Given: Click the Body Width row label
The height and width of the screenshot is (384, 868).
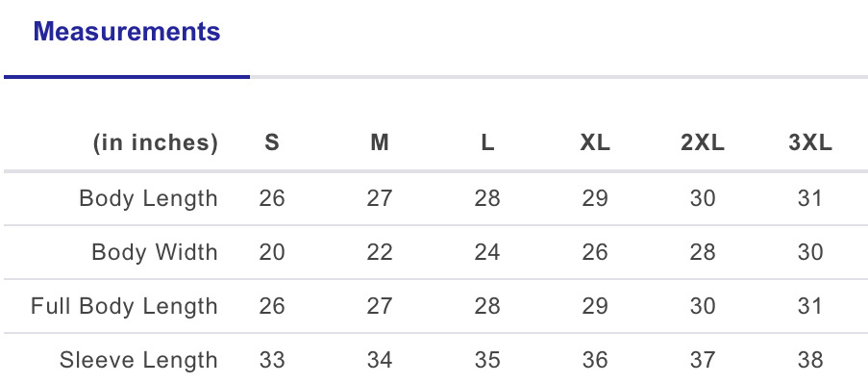Looking at the screenshot, I should tap(155, 253).
